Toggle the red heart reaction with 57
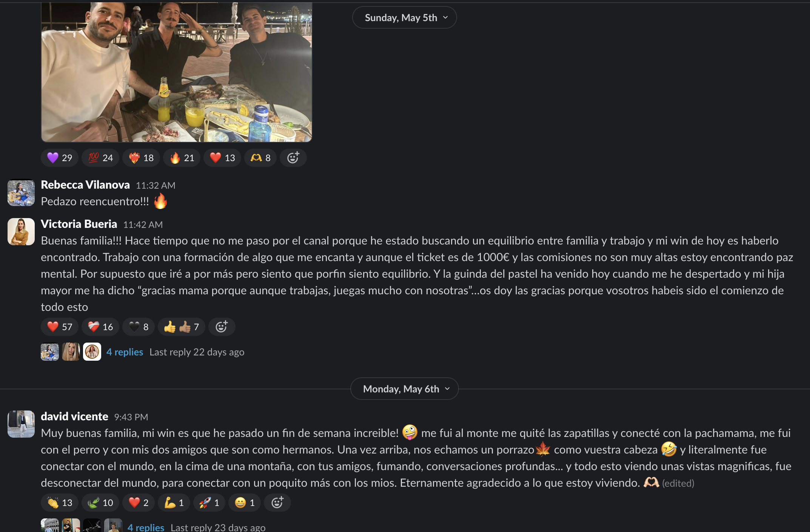The width and height of the screenshot is (810, 532). (60, 327)
